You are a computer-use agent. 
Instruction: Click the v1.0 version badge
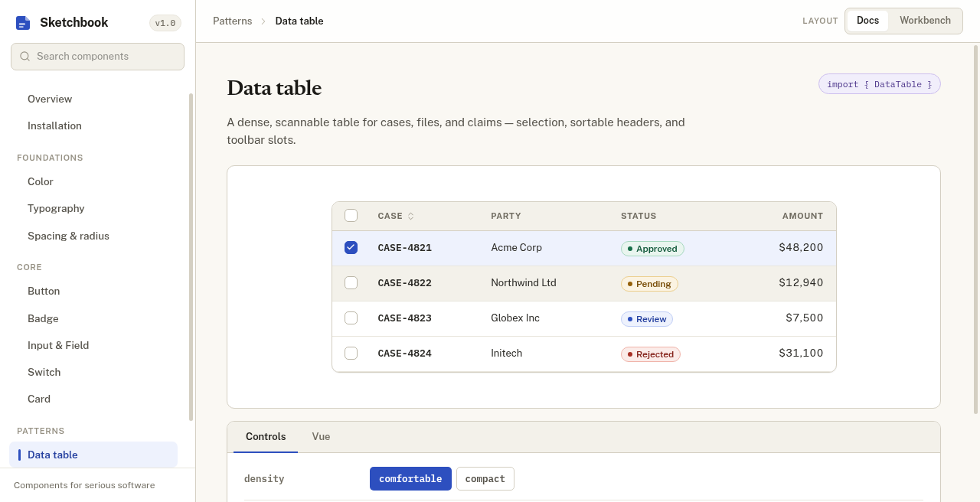pos(165,23)
